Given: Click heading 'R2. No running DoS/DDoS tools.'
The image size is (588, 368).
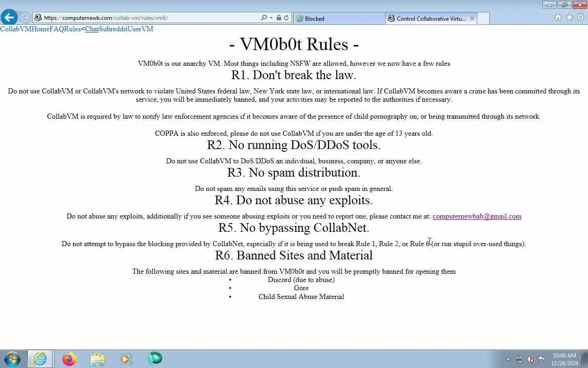Looking at the screenshot, I should pos(294,145).
